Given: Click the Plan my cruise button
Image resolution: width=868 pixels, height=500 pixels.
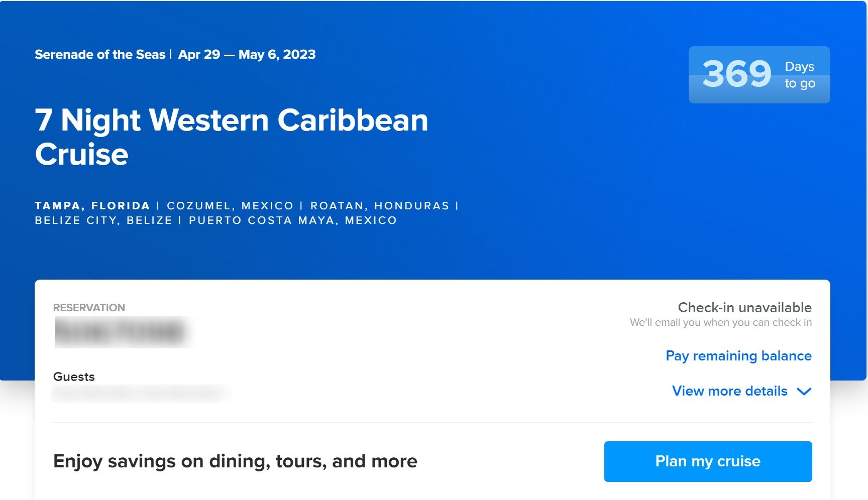Looking at the screenshot, I should click(707, 461).
